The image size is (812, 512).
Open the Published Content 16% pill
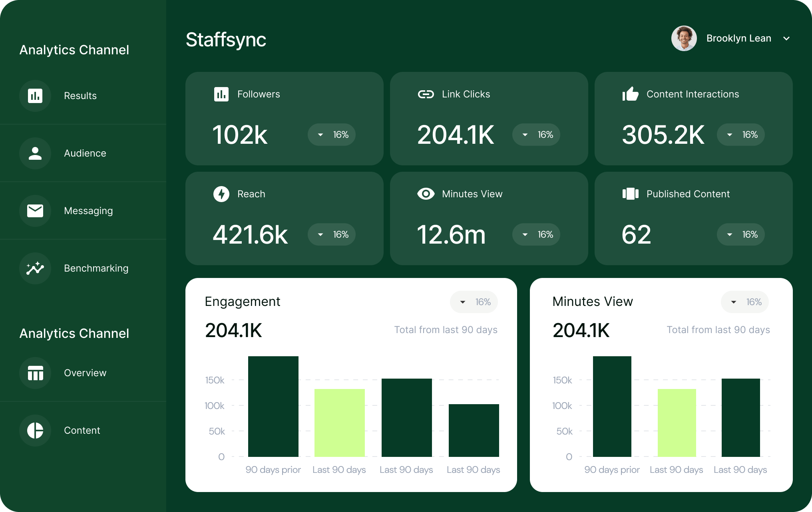tap(740, 234)
